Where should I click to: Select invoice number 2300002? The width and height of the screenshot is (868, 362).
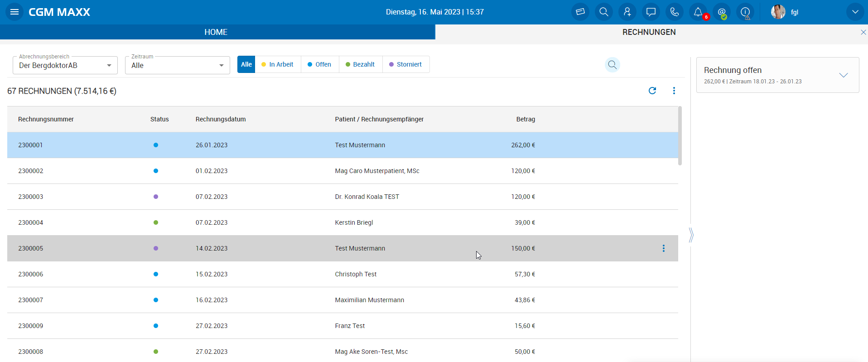tap(31, 171)
